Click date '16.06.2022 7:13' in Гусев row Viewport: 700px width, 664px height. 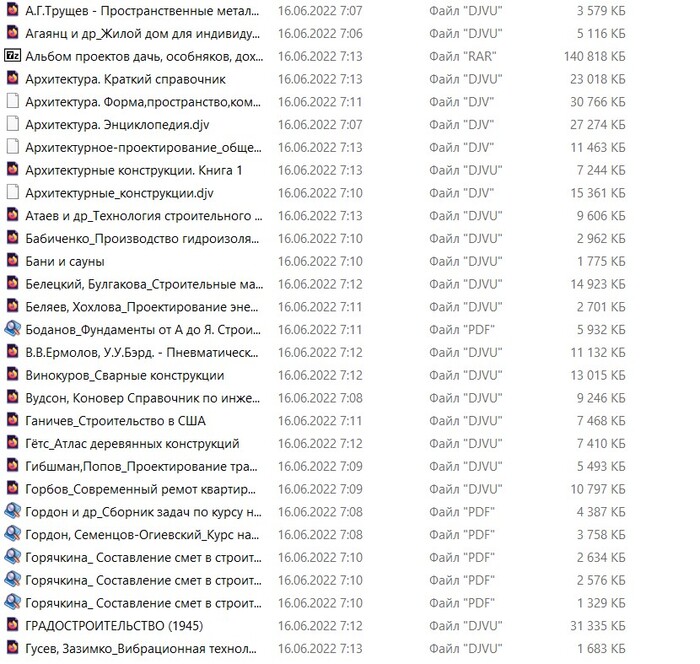click(320, 648)
